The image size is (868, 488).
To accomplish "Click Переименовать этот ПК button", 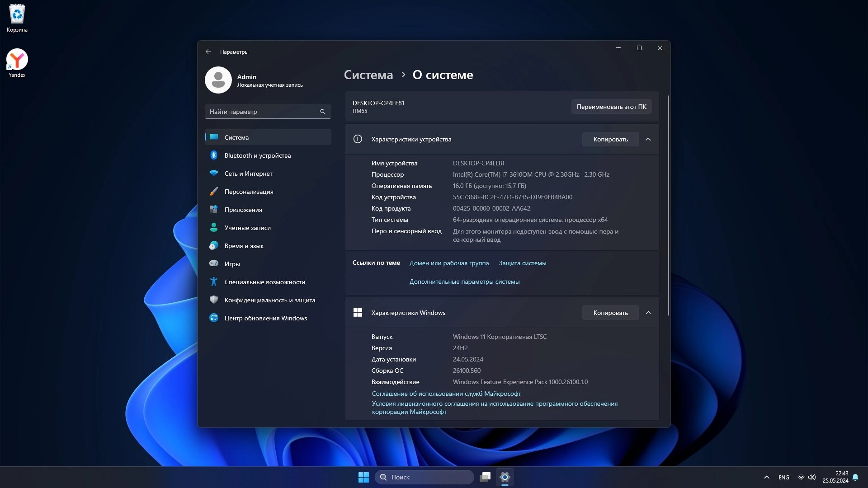I will click(611, 107).
